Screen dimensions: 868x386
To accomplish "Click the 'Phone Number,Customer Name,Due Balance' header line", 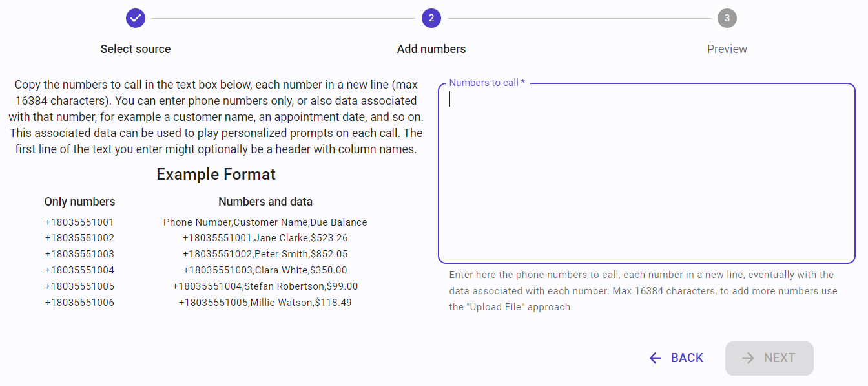I will pos(265,222).
